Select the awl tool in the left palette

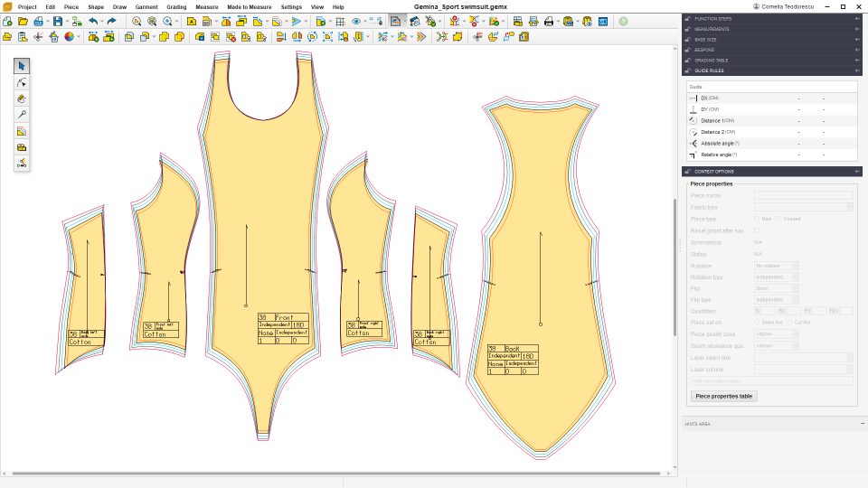point(22,115)
